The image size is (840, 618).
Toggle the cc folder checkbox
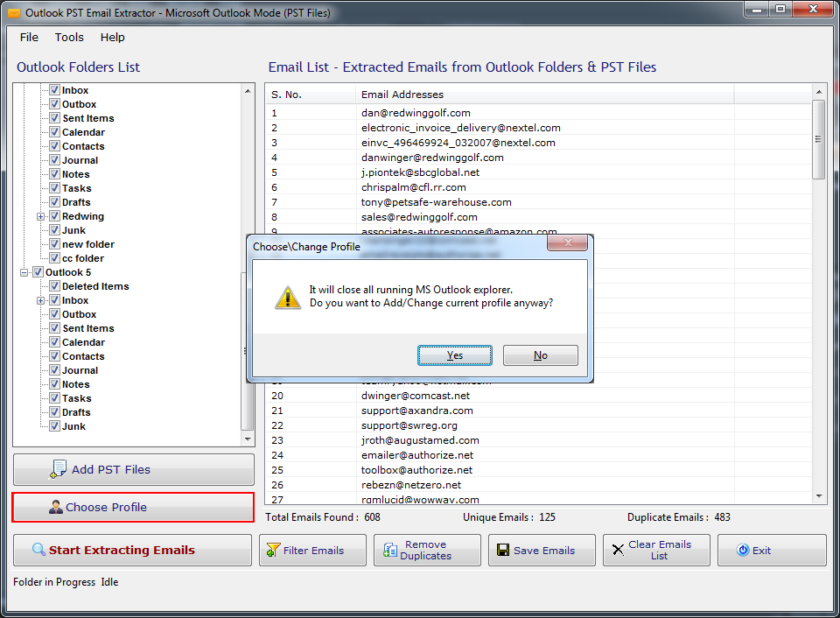(x=54, y=258)
